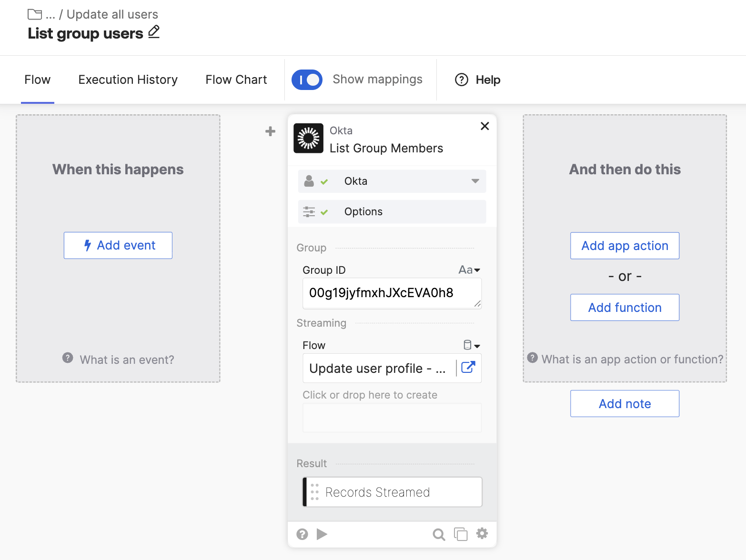
Task: Click the empty Click or drop here field
Action: pos(392,418)
